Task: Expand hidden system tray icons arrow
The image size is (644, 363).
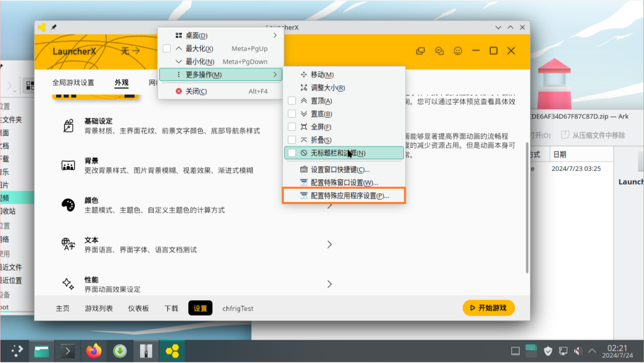Action: pos(592,351)
